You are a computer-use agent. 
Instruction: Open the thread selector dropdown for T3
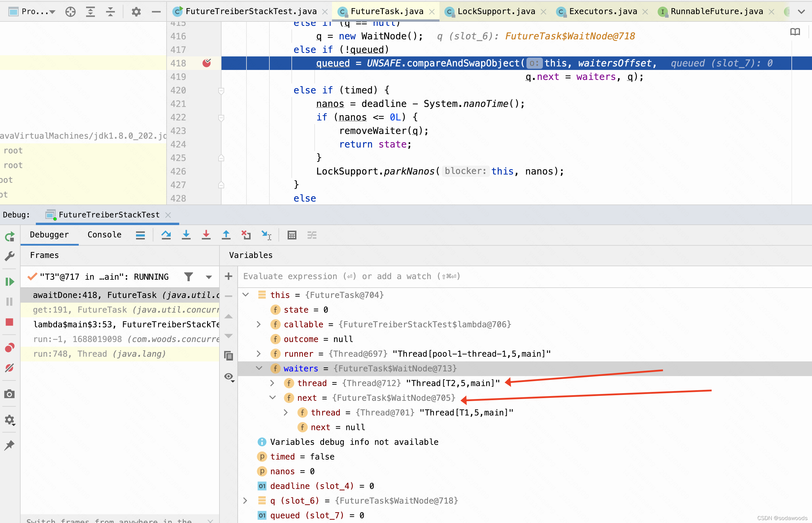point(209,277)
